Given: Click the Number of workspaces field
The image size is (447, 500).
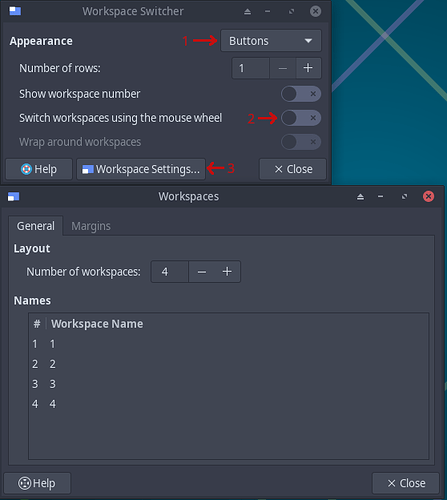Looking at the screenshot, I should (170, 272).
